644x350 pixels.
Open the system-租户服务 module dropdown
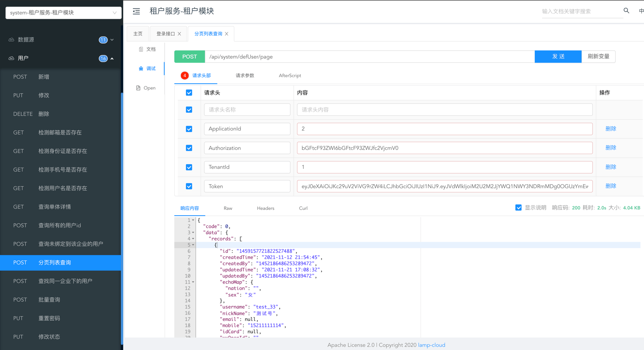point(63,13)
